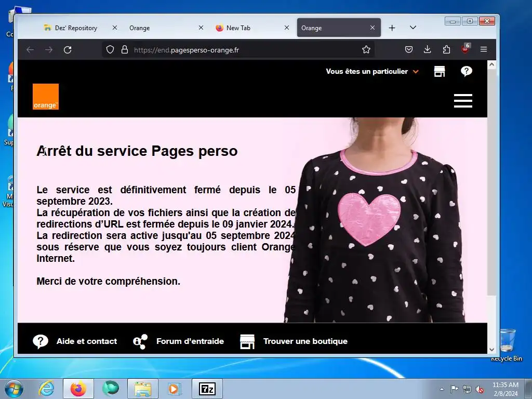This screenshot has height=399, width=532.
Task: Click the Action Center flag tray icon
Action: point(454,389)
